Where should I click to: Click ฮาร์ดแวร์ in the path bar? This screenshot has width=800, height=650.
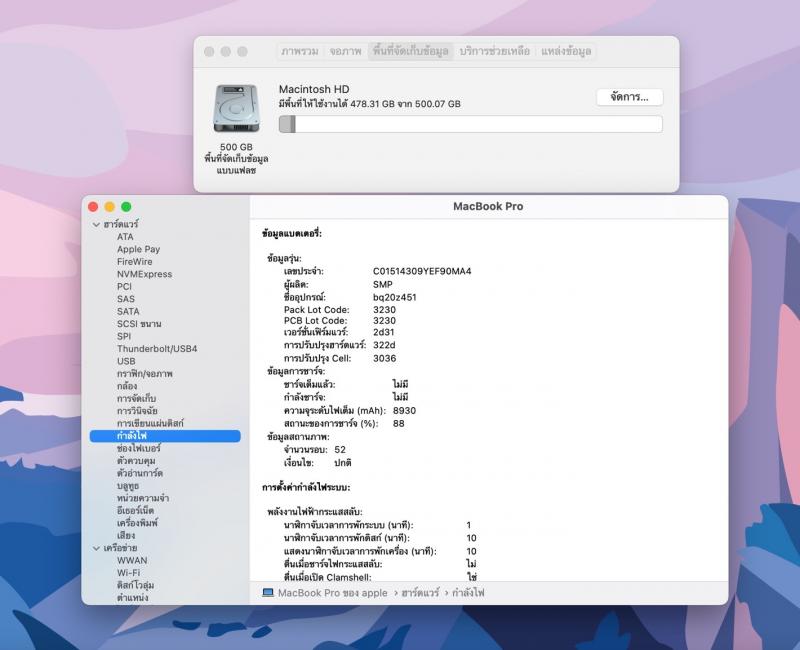click(420, 593)
